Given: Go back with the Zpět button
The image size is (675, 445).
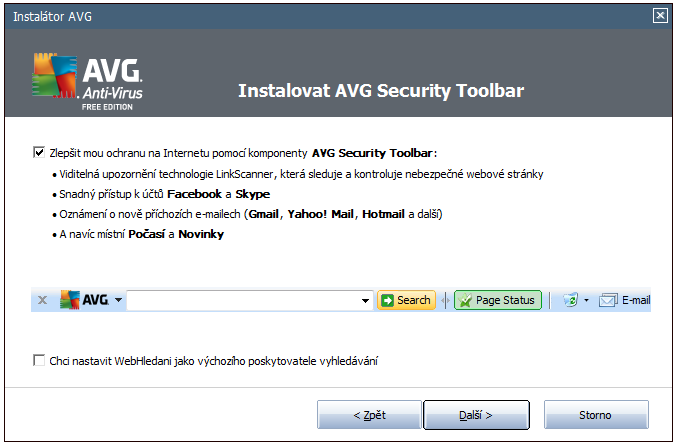Looking at the screenshot, I should [x=369, y=414].
